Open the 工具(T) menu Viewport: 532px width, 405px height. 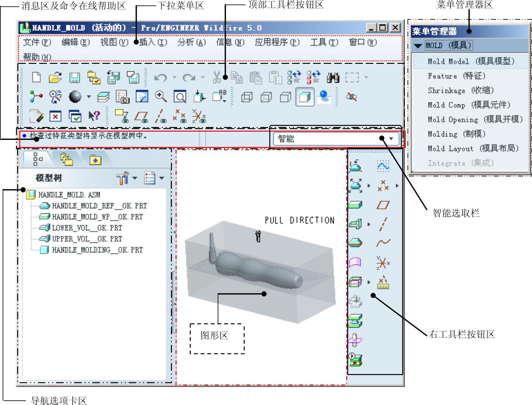click(324, 42)
